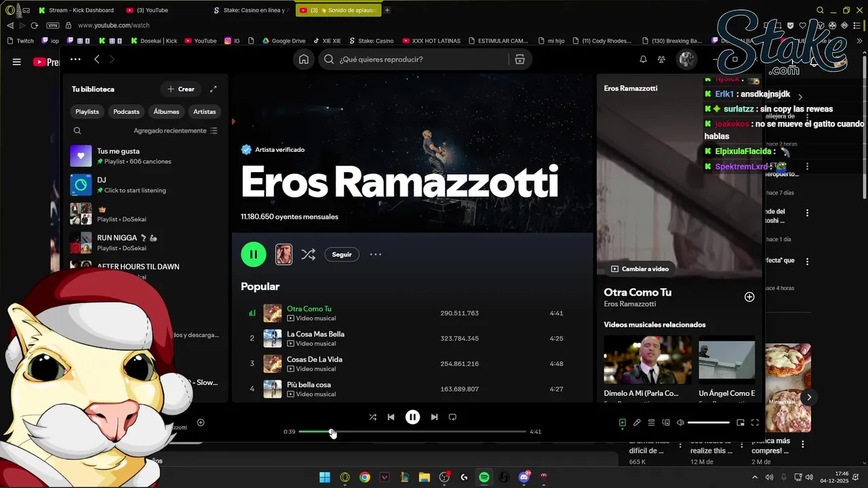868x488 pixels.
Task: Open options for the 'hace 7 días' YouTube video
Action: [807, 166]
